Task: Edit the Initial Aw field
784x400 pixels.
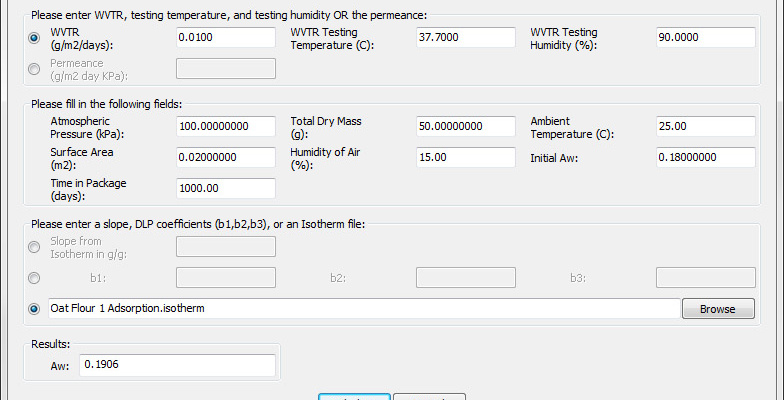Action: (x=706, y=158)
